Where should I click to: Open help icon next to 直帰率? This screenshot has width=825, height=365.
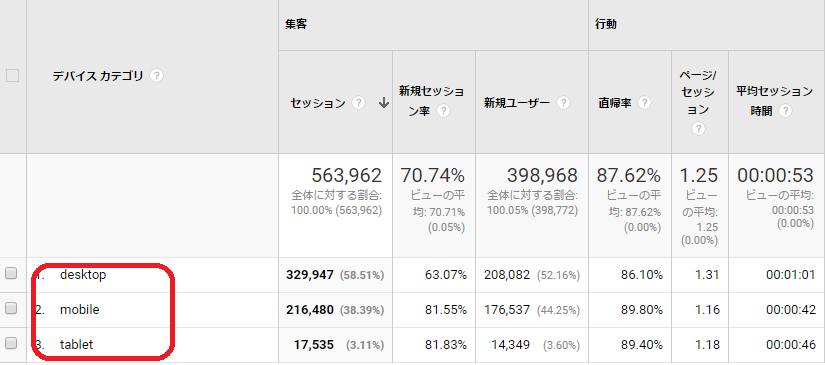645,103
